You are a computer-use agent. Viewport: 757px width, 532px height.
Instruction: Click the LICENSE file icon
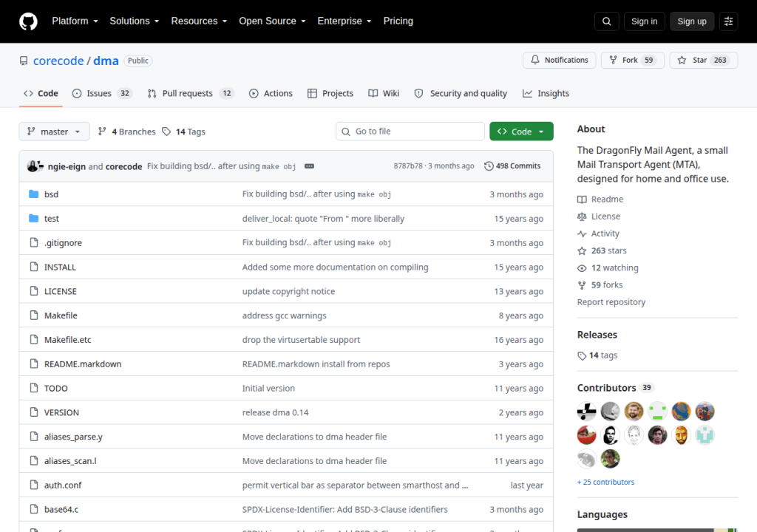coord(34,291)
